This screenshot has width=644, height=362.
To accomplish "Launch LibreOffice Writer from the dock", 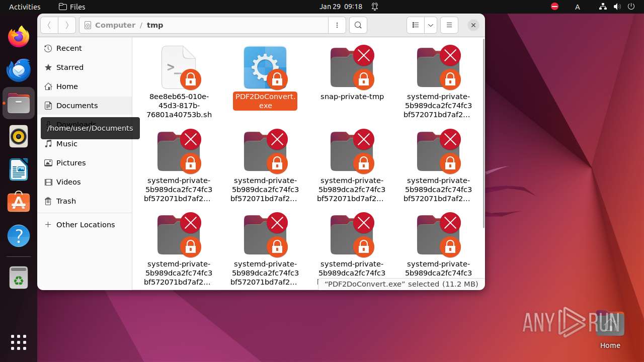I will pyautogui.click(x=19, y=169).
